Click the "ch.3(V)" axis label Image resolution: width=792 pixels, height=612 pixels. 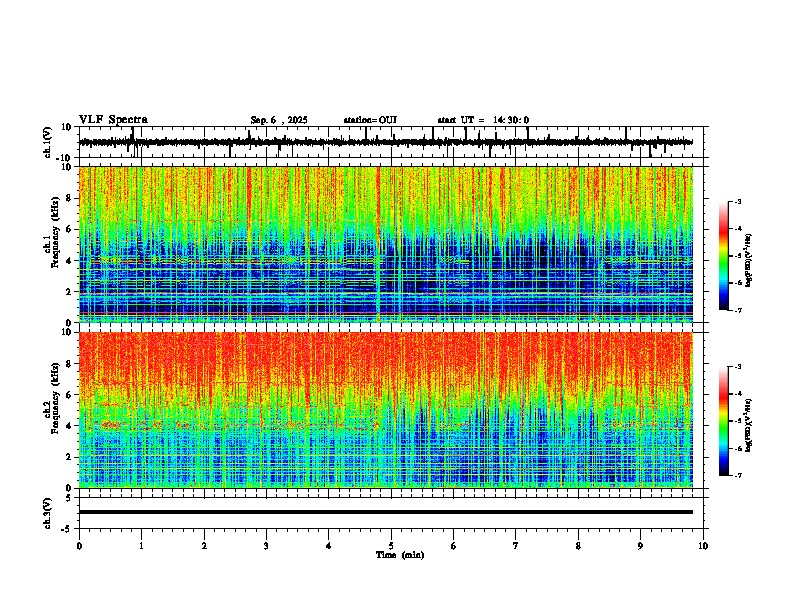coord(48,513)
